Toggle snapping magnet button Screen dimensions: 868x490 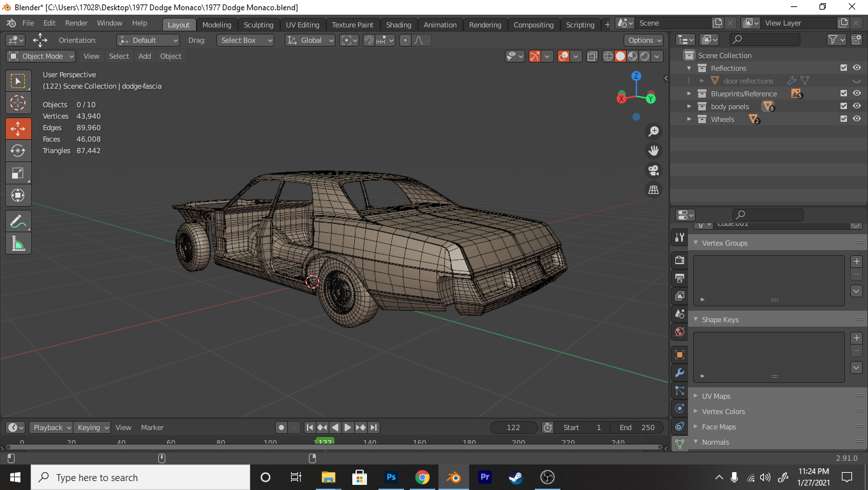[368, 40]
